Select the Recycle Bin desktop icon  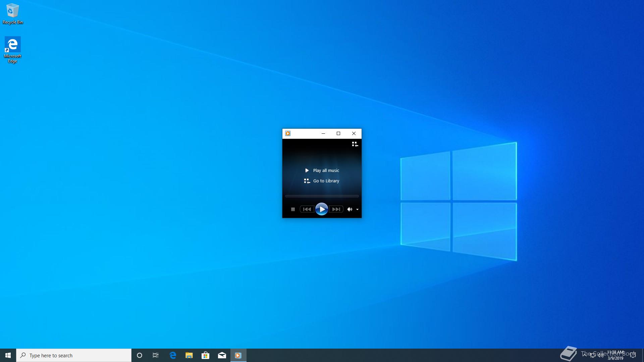pyautogui.click(x=13, y=14)
